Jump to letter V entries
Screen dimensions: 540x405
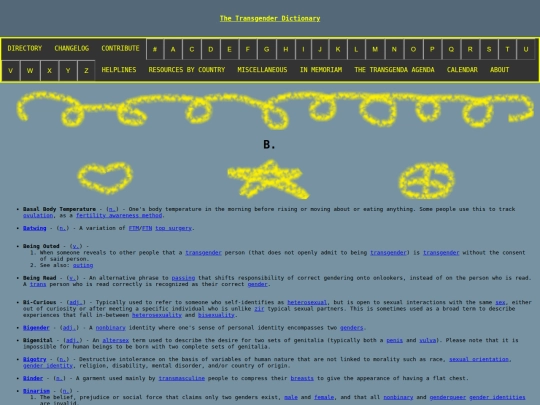click(x=11, y=71)
